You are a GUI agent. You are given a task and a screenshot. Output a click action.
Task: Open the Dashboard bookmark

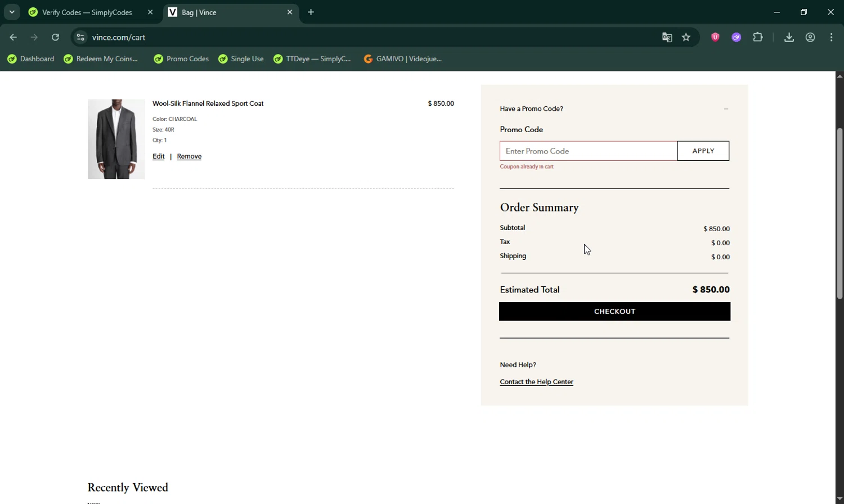pos(31,59)
